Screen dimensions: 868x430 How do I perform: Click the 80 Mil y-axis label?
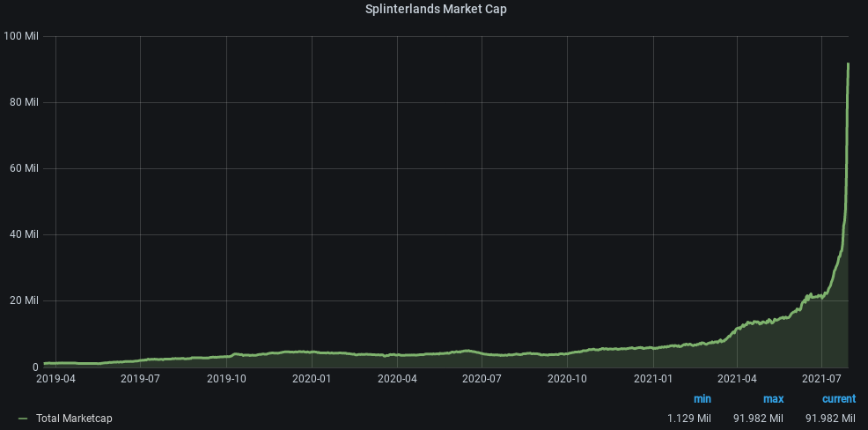23,102
